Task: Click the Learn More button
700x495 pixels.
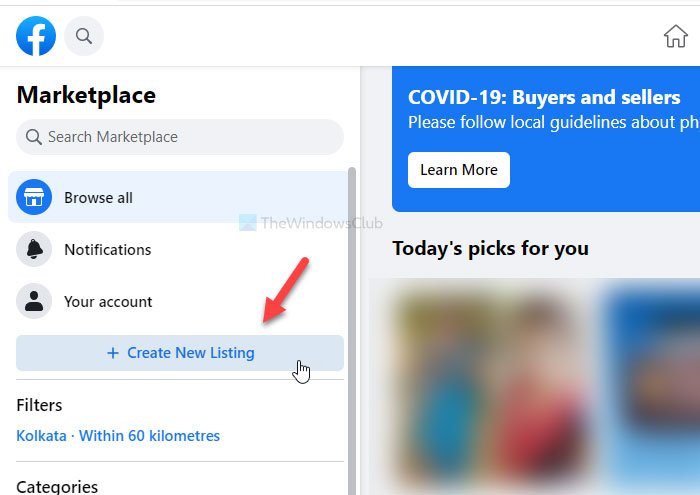Action: click(459, 170)
